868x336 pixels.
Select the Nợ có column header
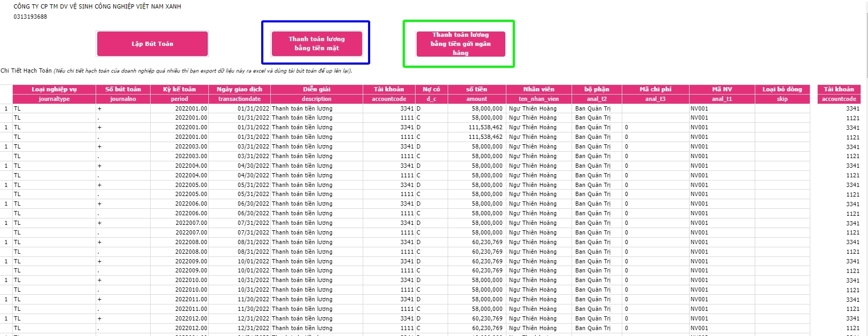[x=431, y=89]
